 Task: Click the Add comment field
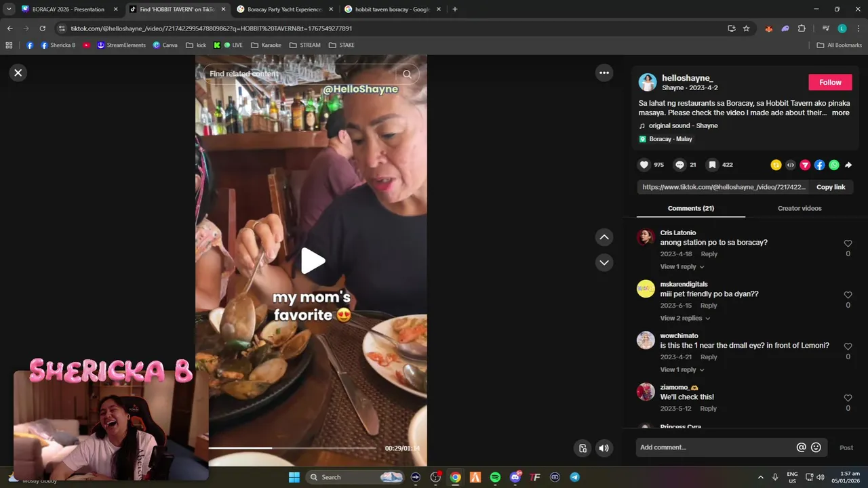pyautogui.click(x=715, y=447)
